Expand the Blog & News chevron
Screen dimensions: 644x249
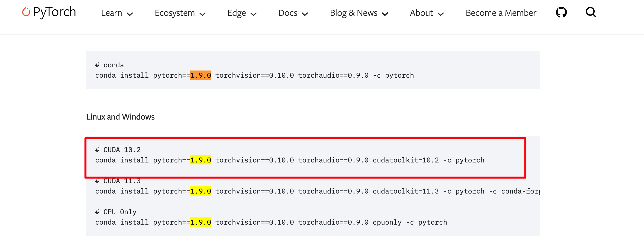coord(385,14)
